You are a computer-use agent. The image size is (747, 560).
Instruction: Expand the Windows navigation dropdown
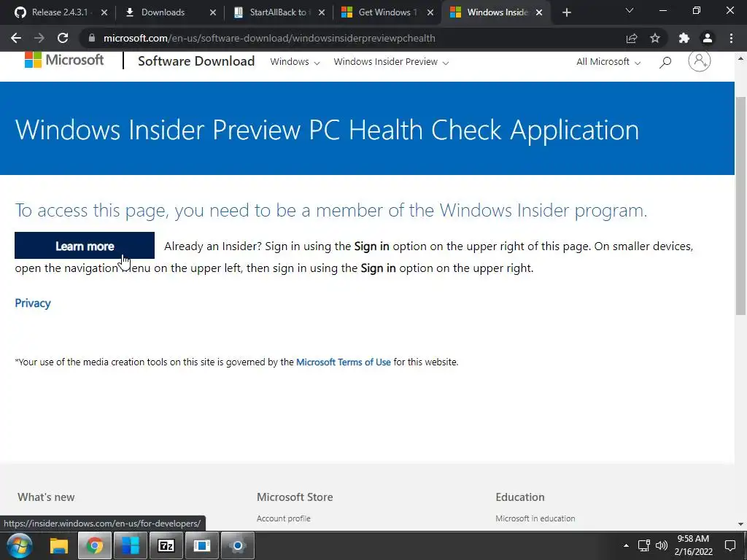point(295,62)
